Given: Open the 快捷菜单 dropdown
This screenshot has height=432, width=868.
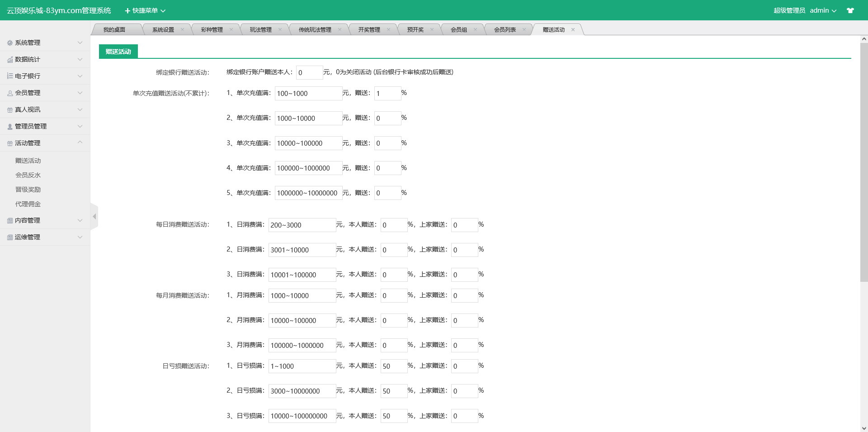Looking at the screenshot, I should (x=145, y=10).
